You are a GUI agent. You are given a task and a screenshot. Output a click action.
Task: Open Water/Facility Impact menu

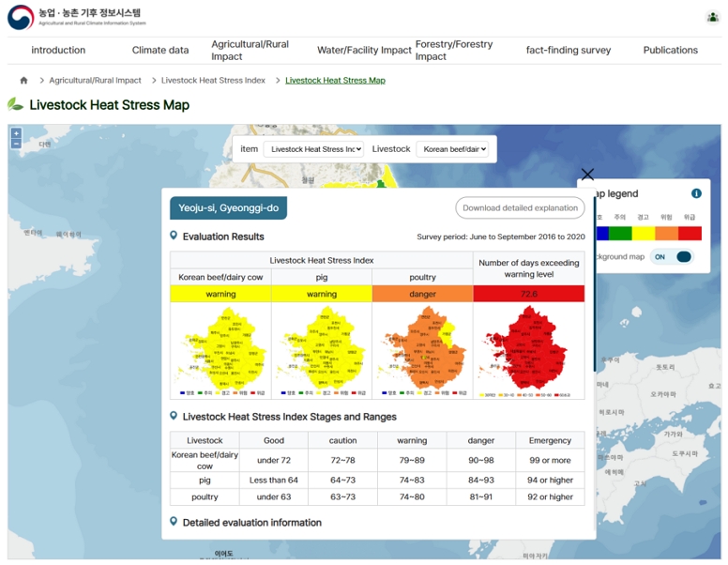pyautogui.click(x=364, y=51)
